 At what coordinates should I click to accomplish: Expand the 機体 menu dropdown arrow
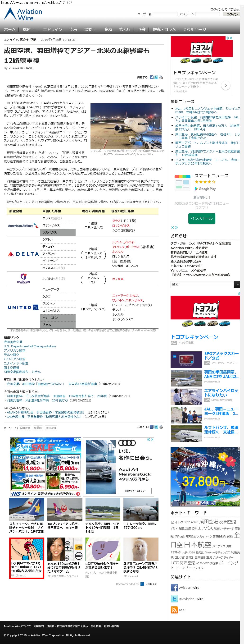(x=33, y=30)
